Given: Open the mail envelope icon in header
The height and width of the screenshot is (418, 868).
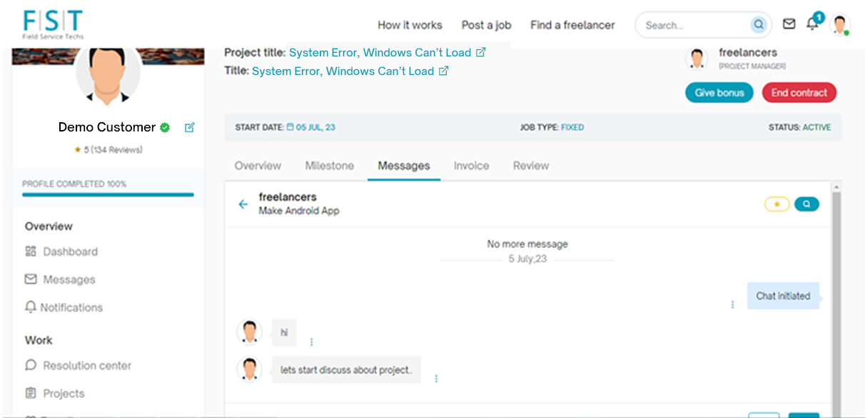Looking at the screenshot, I should [x=789, y=24].
